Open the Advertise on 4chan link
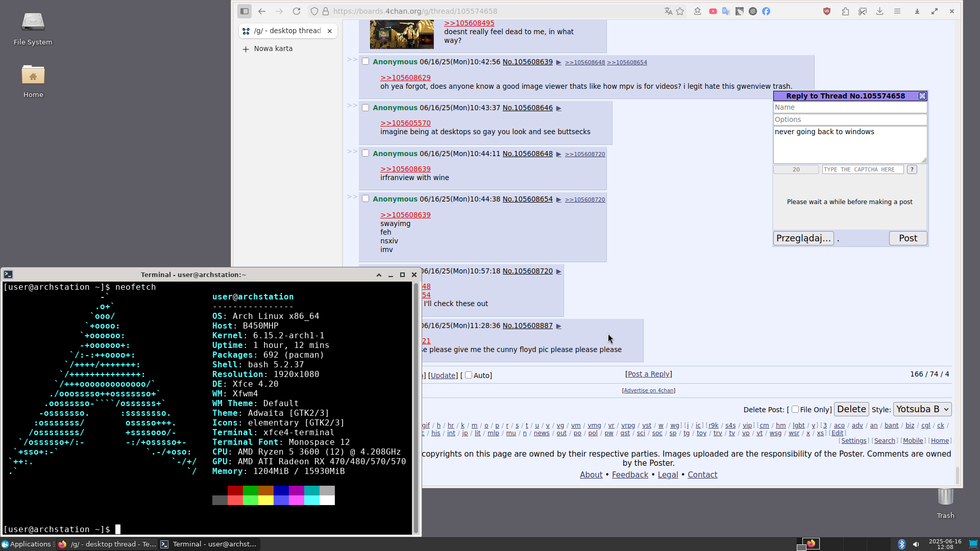 pos(649,390)
